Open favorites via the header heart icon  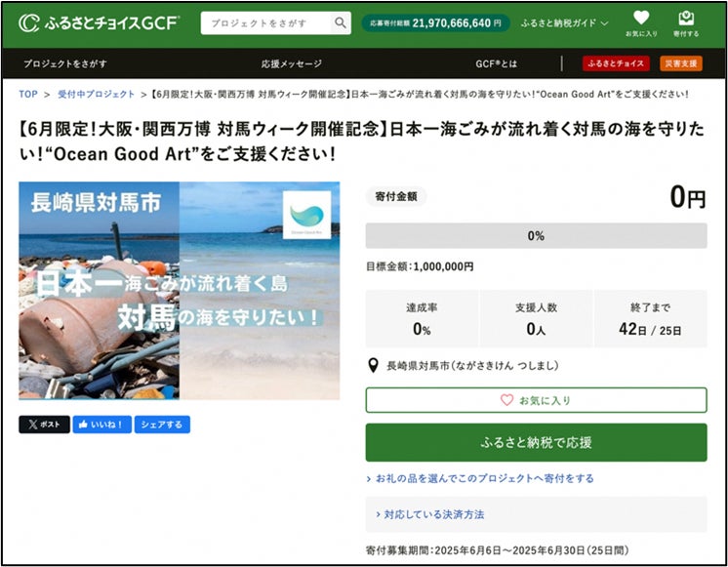(641, 23)
